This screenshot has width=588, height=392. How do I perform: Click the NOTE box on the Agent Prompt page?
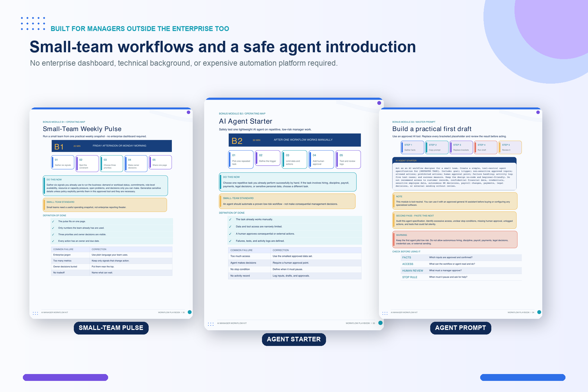[x=455, y=201]
